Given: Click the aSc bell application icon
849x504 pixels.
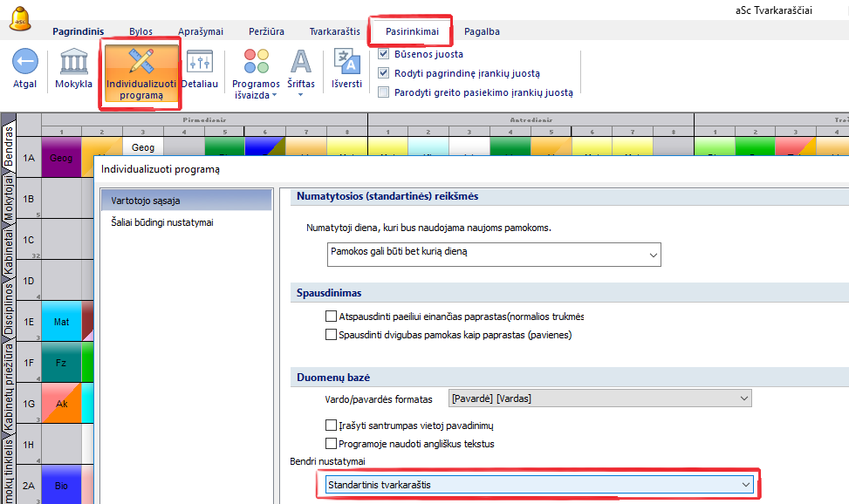Looking at the screenshot, I should click(20, 19).
